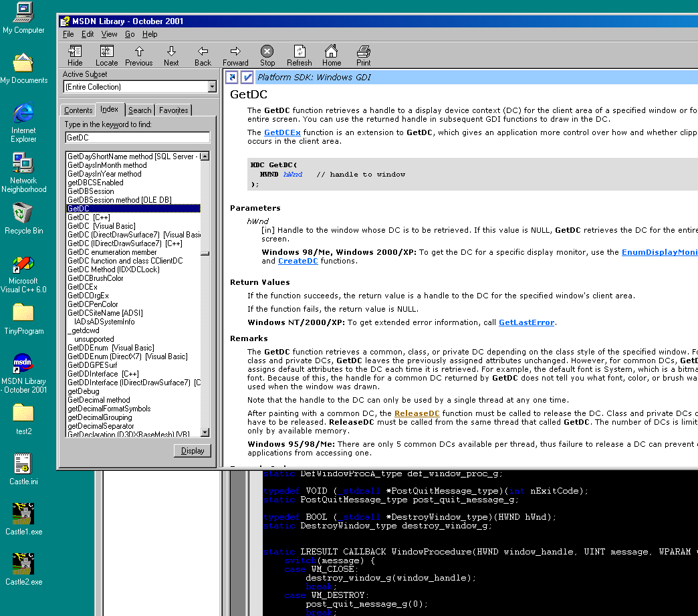Select Microsoft Visual C++ 6.0 desktop icon
Image resolution: width=698 pixels, height=616 pixels.
[x=23, y=275]
